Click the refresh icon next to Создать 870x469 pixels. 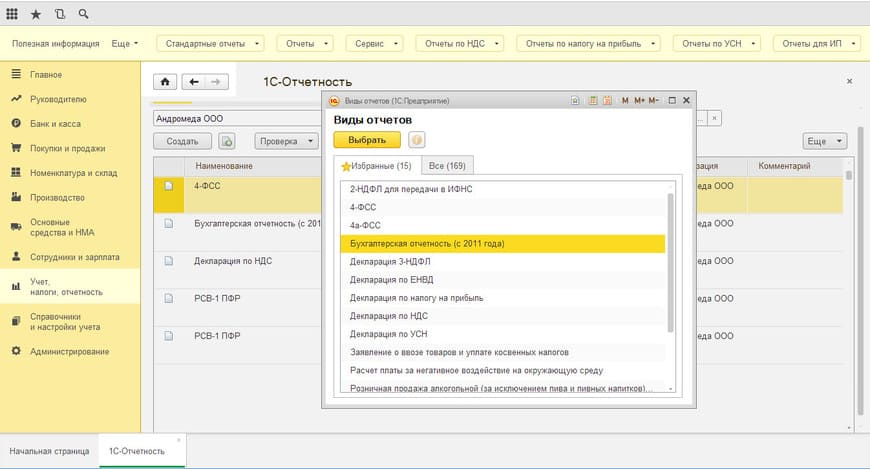tap(226, 142)
